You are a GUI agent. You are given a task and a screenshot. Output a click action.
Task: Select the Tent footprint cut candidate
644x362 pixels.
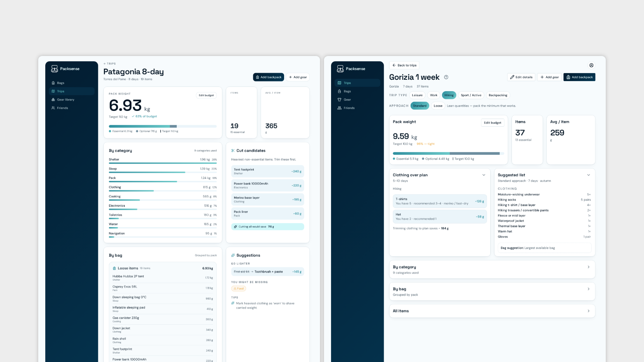click(x=268, y=171)
